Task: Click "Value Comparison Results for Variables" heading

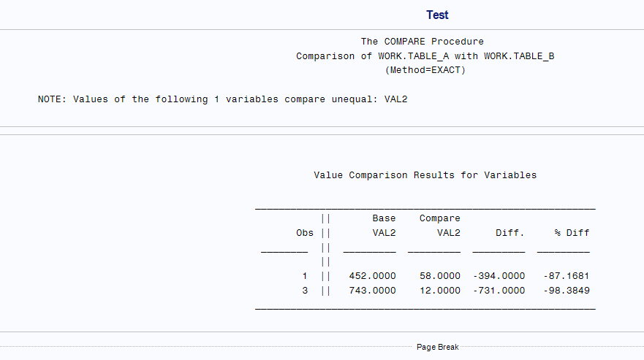Action: 425,175
